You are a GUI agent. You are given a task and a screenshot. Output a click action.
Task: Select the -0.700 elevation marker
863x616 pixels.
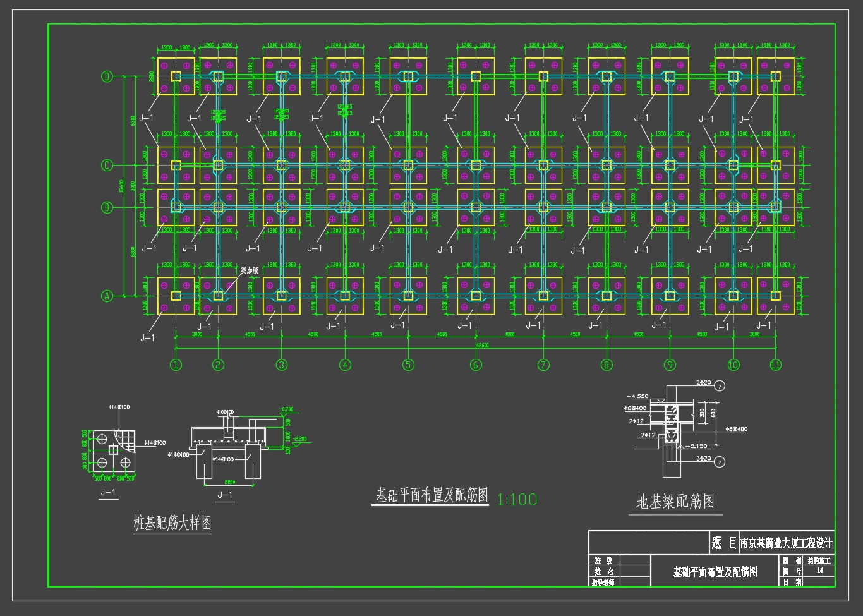click(286, 409)
